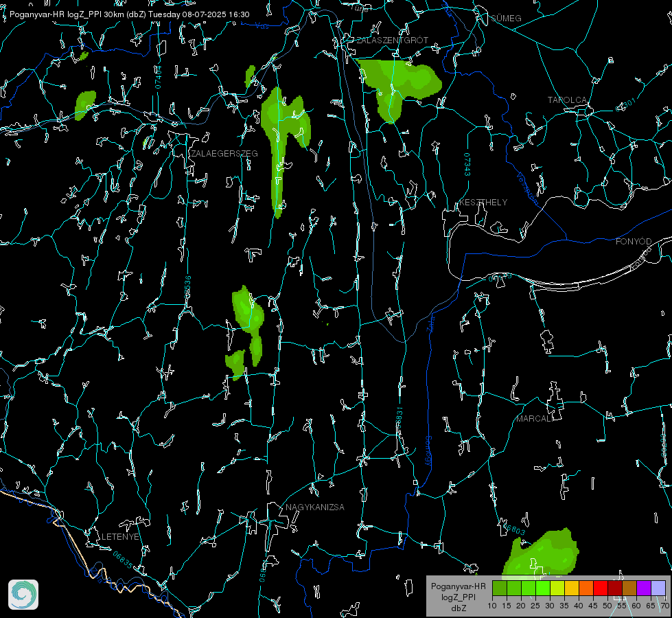
Task: Click the Poganyvar-HR legend text
Action: pyautogui.click(x=459, y=586)
